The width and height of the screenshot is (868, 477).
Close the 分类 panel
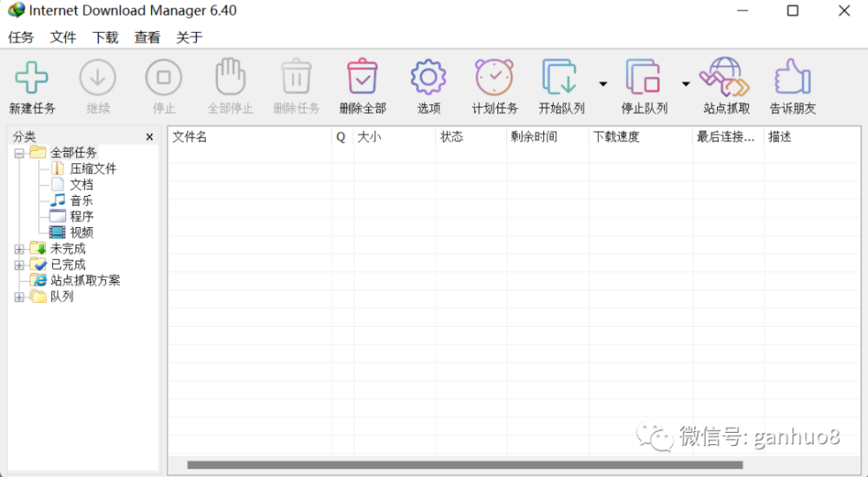point(149,137)
